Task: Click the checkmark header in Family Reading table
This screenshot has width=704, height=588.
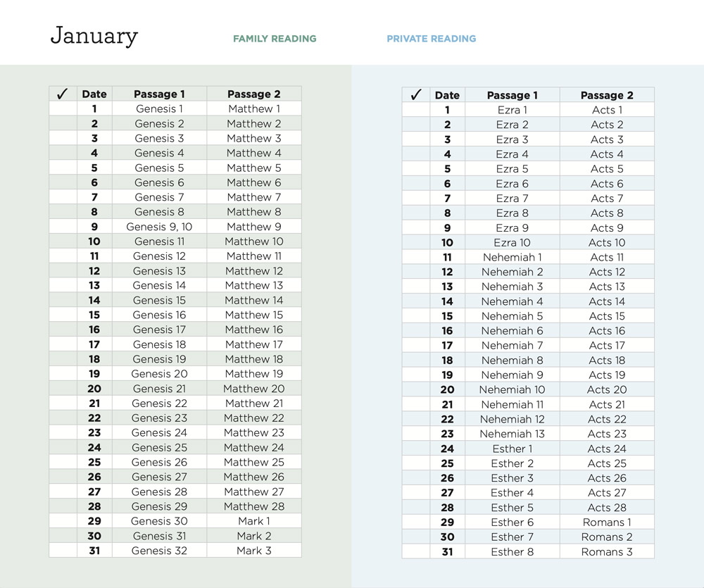Action: (62, 94)
